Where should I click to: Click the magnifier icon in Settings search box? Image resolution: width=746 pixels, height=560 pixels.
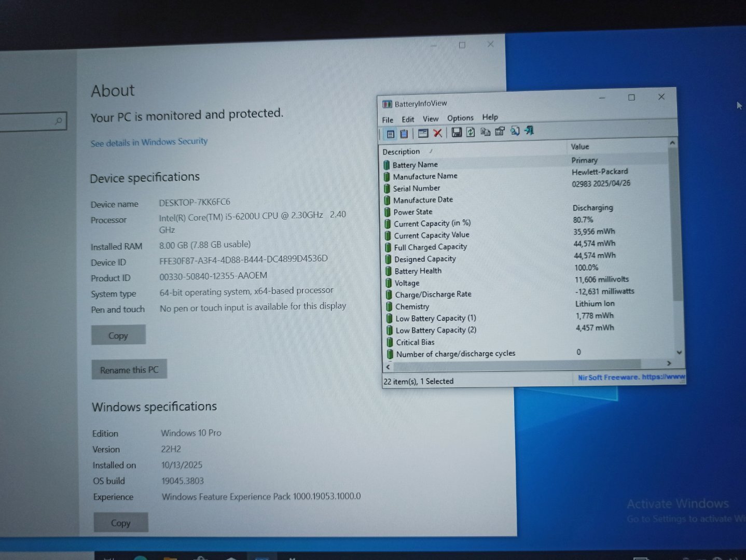point(59,121)
